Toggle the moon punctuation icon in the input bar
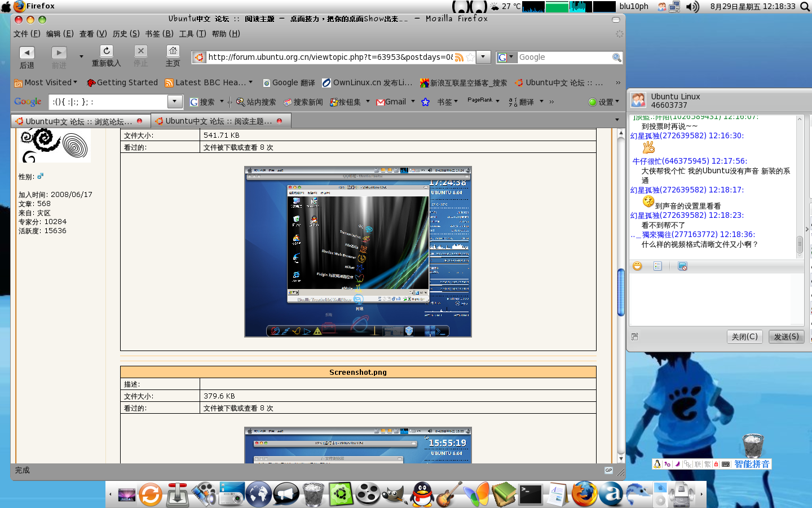 tap(677, 464)
